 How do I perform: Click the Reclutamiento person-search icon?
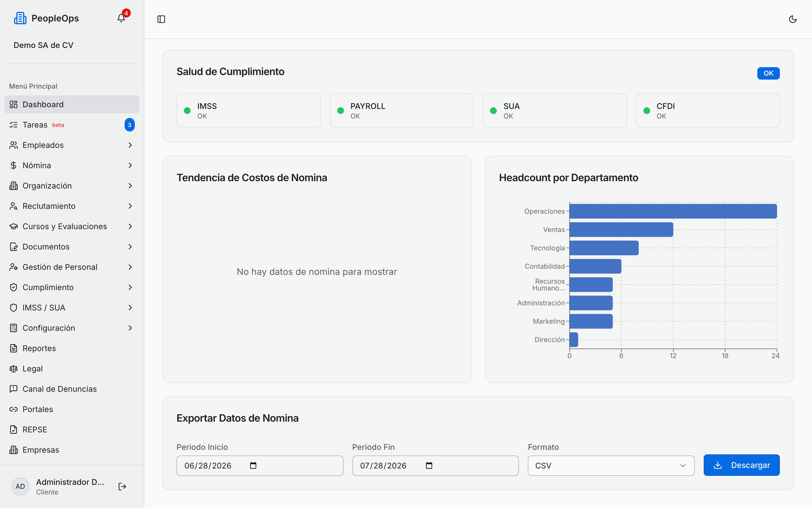pos(14,206)
